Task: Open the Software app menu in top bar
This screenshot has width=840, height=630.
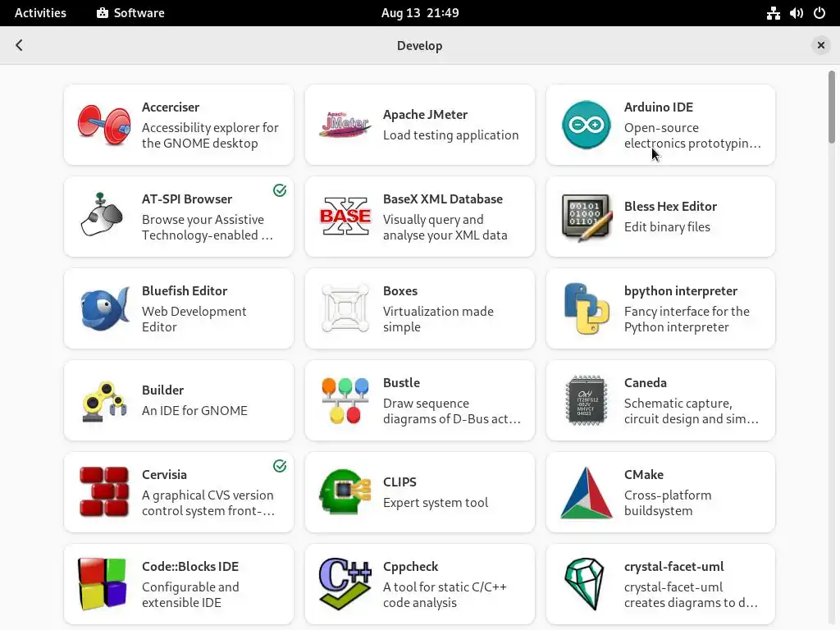Action: (x=130, y=13)
